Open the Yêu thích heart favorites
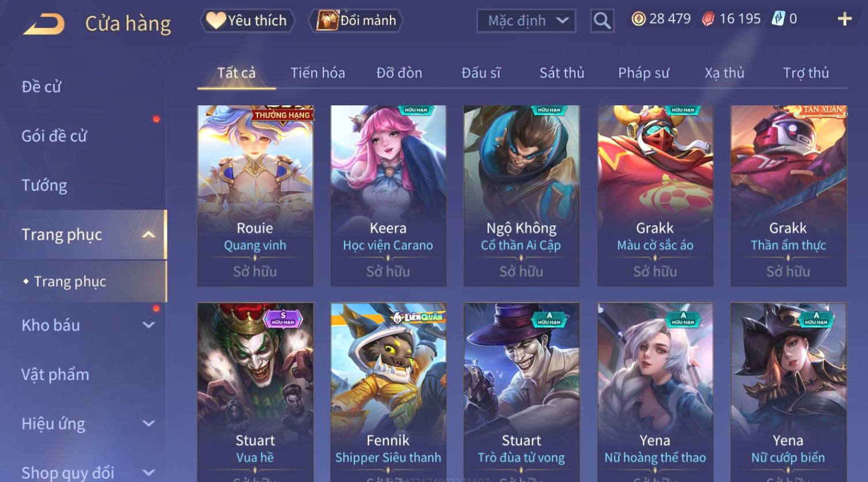Image resolution: width=868 pixels, height=482 pixels. coord(247,21)
